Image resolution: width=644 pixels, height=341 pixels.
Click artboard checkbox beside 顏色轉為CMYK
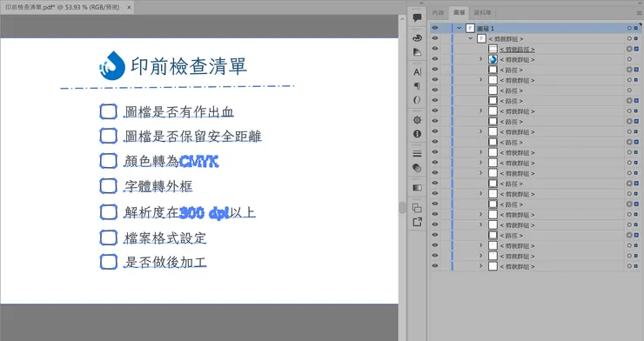click(x=109, y=161)
